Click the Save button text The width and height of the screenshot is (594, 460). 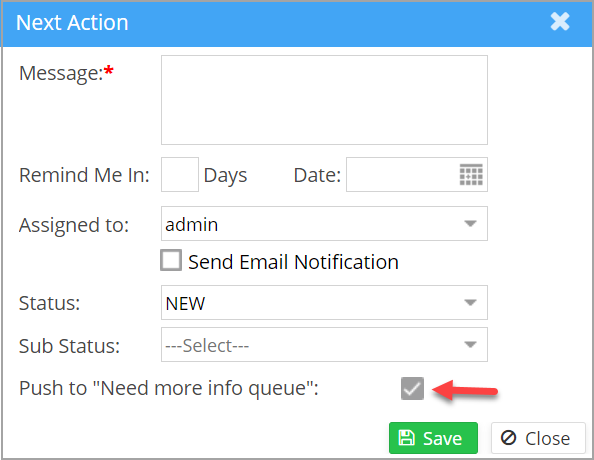(x=442, y=439)
